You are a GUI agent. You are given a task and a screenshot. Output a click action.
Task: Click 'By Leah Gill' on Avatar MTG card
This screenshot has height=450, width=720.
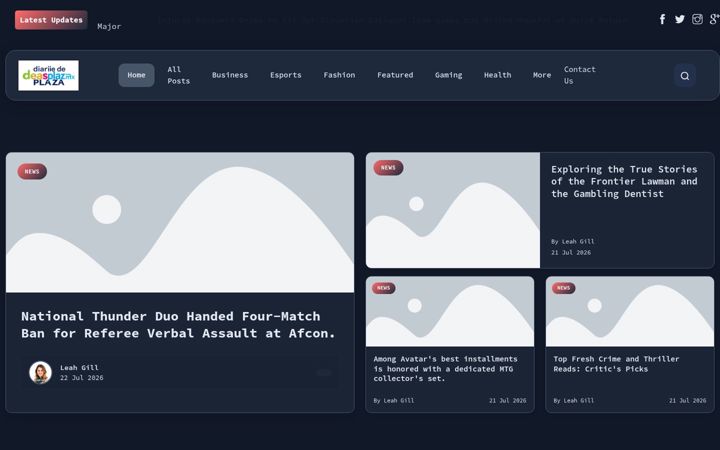tap(394, 401)
